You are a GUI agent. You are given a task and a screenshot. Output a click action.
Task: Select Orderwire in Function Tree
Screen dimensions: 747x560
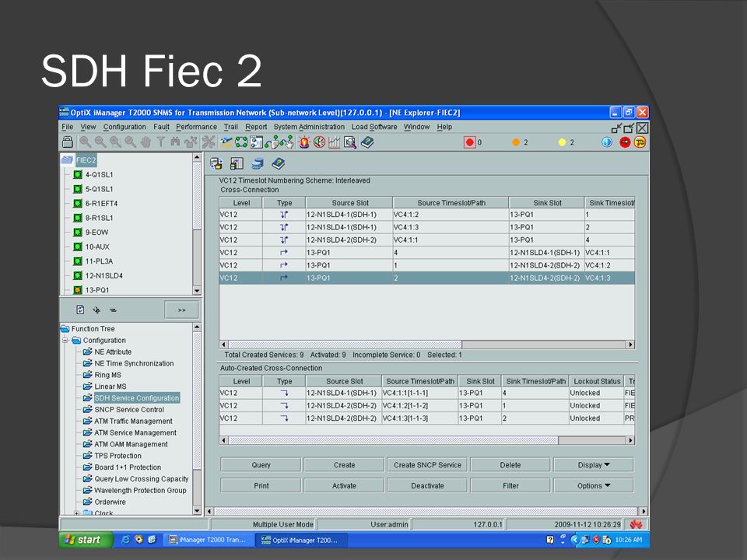[x=110, y=502]
